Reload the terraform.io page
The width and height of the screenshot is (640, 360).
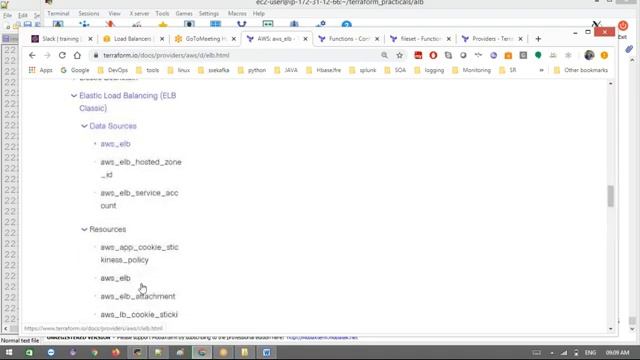click(62, 55)
